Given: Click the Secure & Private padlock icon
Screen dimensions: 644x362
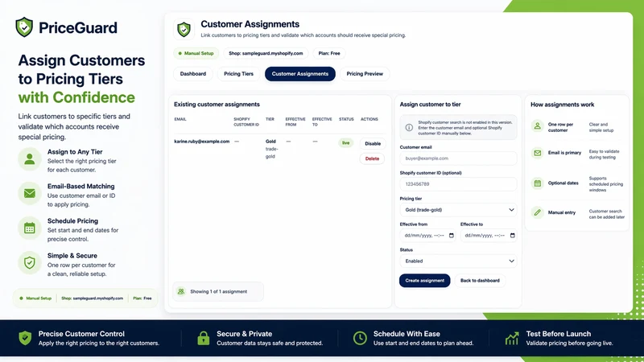Looking at the screenshot, I should [x=204, y=338].
